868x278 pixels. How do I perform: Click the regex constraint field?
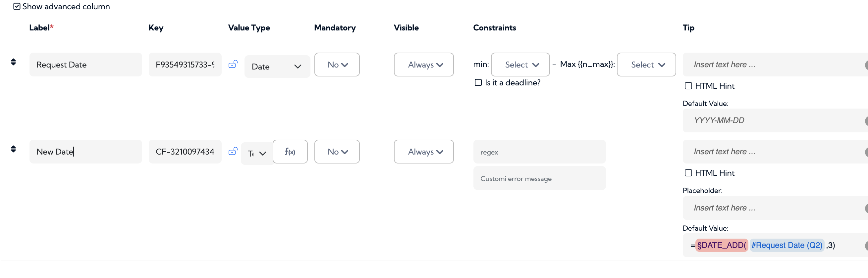(x=539, y=152)
